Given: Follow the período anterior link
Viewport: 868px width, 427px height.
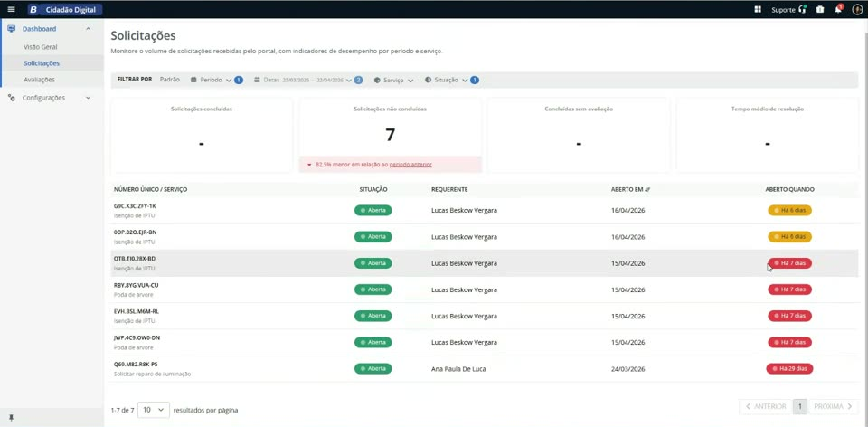Looking at the screenshot, I should (x=410, y=165).
